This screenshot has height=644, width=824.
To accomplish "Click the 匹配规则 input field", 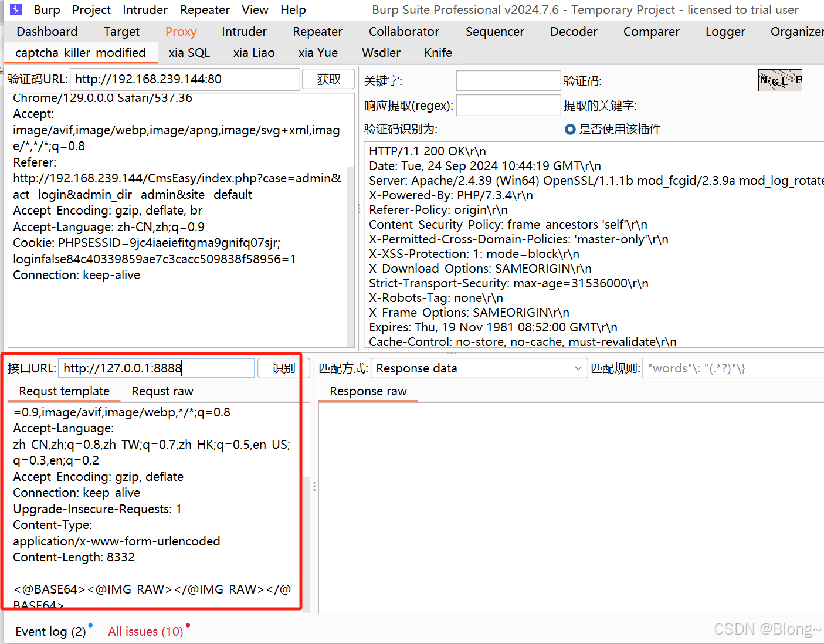I will (733, 368).
